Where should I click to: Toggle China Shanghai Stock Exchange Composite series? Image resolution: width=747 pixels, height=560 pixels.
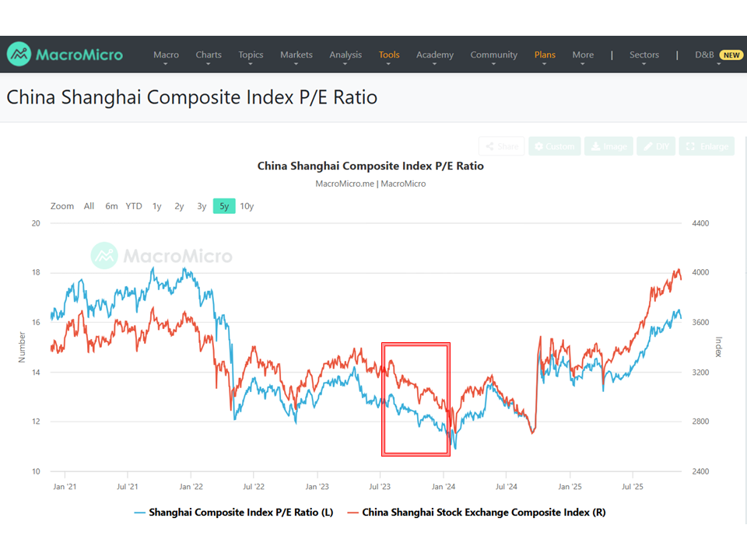click(476, 513)
